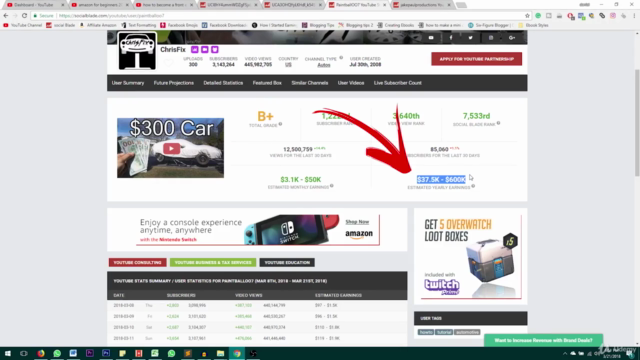Go back using the browser back arrow
Image resolution: width=640 pixels, height=360 pixels.
click(6, 16)
